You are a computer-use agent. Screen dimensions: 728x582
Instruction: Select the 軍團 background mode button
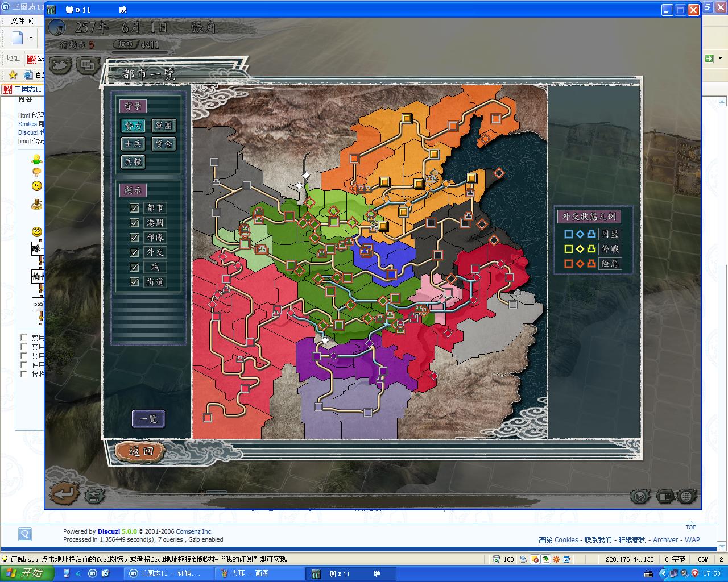tap(163, 126)
